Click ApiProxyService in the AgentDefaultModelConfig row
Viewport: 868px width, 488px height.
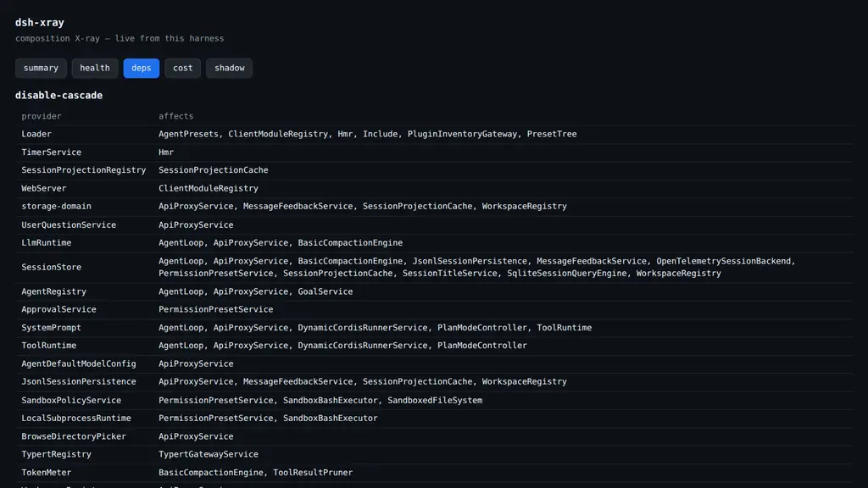196,363
